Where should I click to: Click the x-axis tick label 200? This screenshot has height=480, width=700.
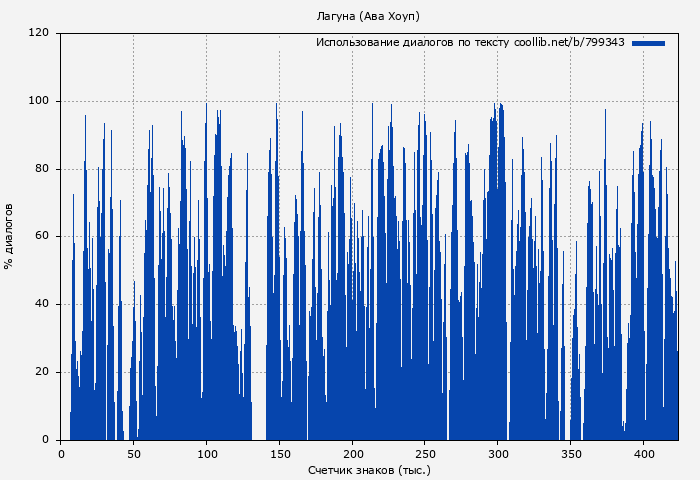click(352, 453)
